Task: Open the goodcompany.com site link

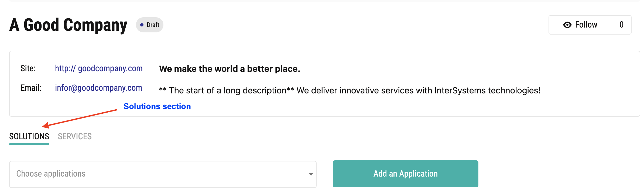Action: 99,69
